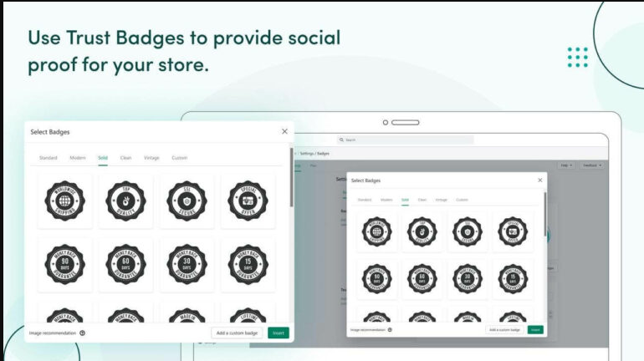The image size is (644, 361).
Task: Open the Clean tab in enlarged dialog
Action: (125, 158)
